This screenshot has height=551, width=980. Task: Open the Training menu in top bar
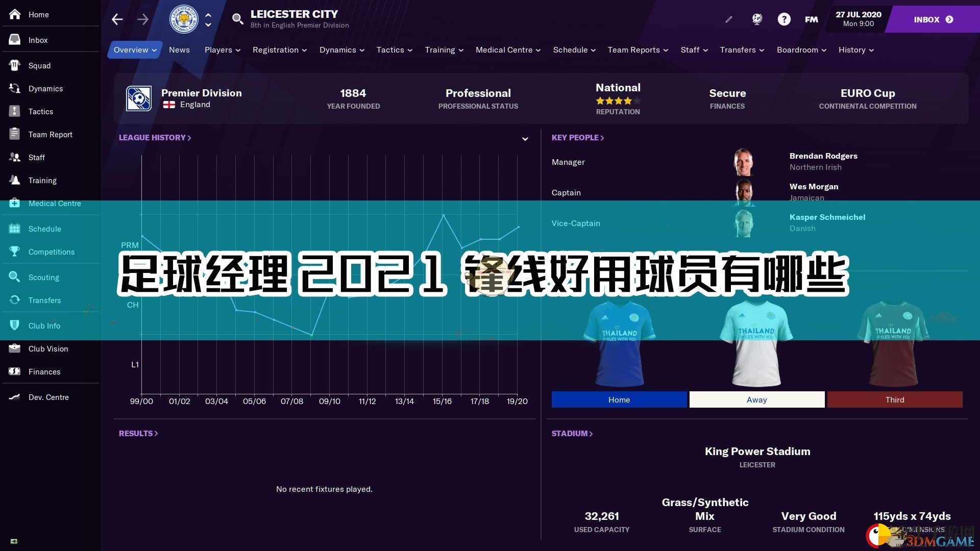(x=444, y=50)
